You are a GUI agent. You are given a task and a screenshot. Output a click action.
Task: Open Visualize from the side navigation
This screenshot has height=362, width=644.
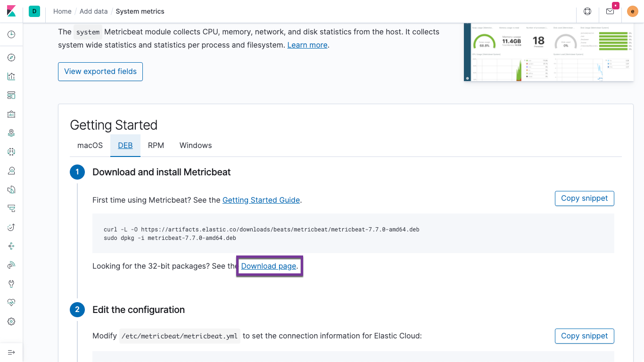pyautogui.click(x=11, y=76)
